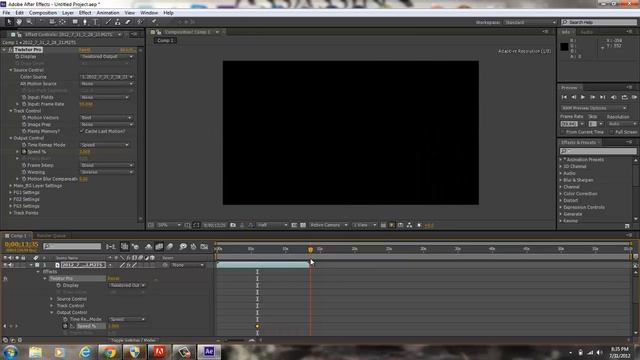Click Reset for Twixtor Pro in Effect Controls
640x360 pixels.
click(85, 50)
